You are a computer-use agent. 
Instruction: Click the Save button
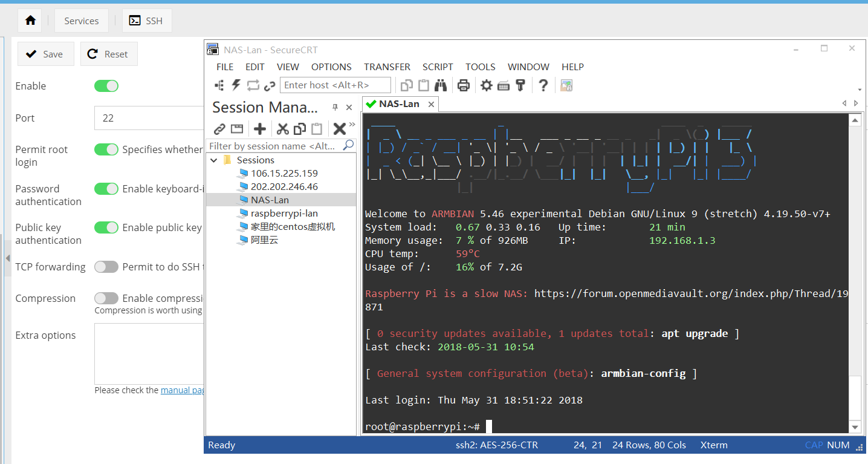(x=45, y=54)
